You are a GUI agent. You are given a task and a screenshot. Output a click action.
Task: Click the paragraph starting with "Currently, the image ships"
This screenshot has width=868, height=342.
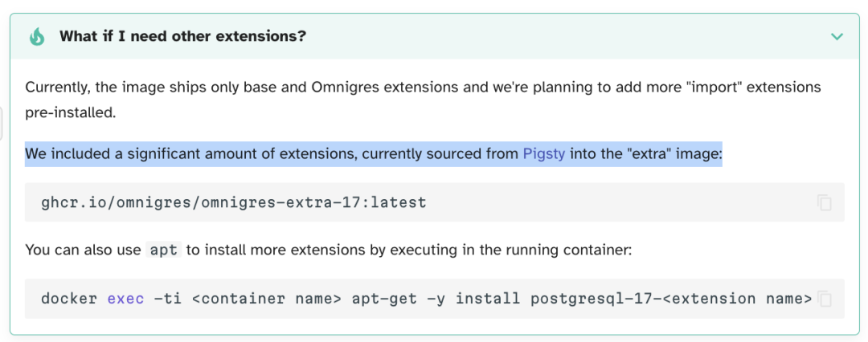[321, 87]
